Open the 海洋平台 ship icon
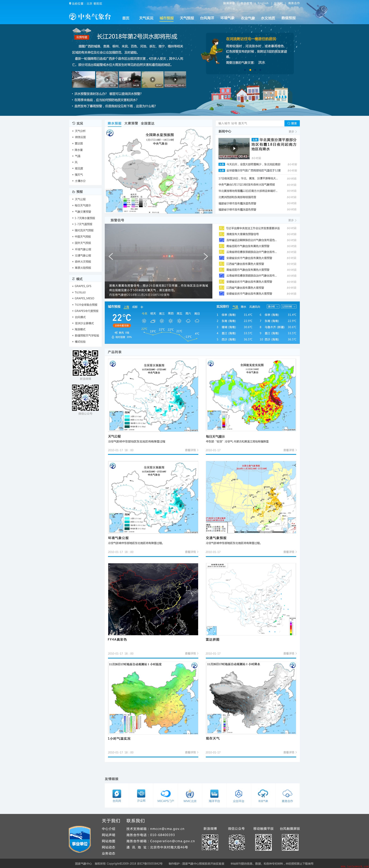369x868 pixels. (x=214, y=794)
